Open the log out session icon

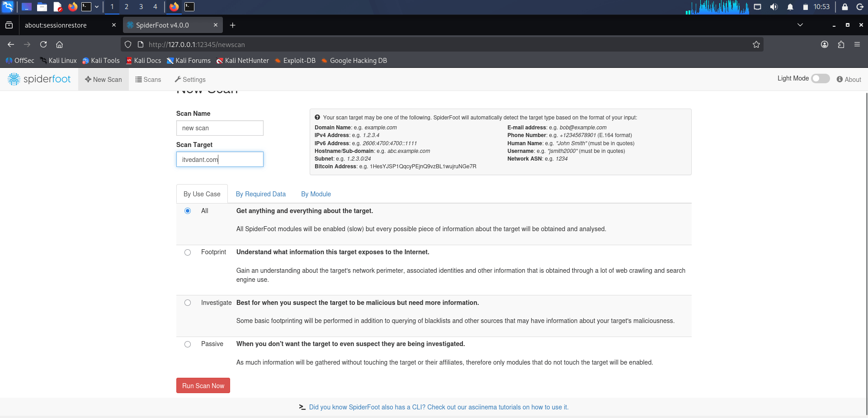click(x=860, y=7)
